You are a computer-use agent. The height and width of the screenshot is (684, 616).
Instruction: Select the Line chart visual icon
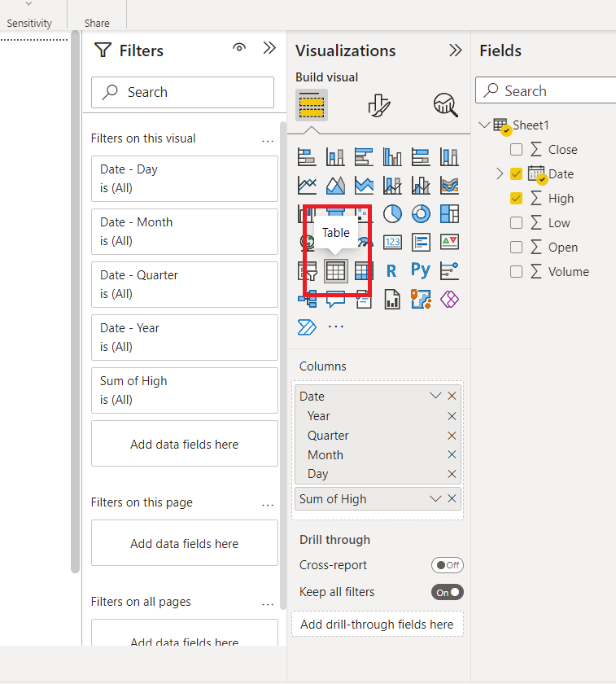point(307,186)
